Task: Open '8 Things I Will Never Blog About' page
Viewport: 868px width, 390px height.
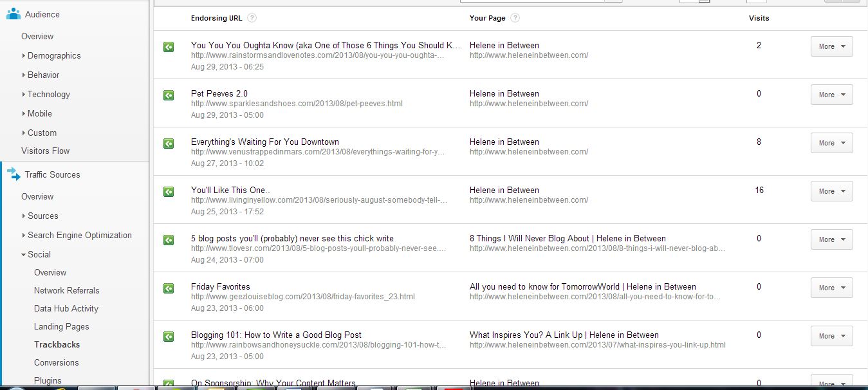Action: click(x=568, y=239)
